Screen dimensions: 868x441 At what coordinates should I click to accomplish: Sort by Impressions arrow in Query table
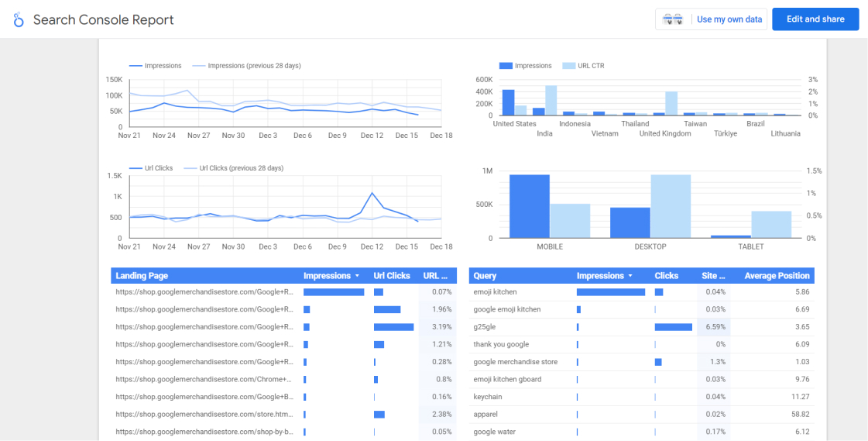pos(630,276)
